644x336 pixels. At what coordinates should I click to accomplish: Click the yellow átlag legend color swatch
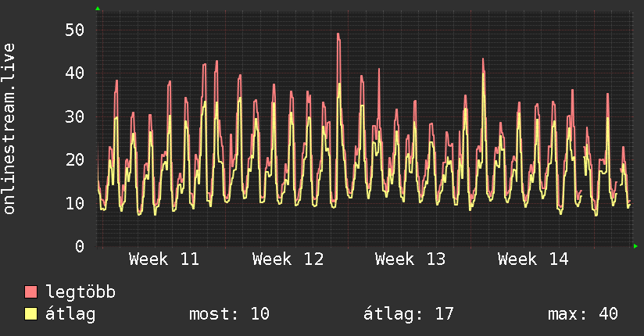click(30, 313)
